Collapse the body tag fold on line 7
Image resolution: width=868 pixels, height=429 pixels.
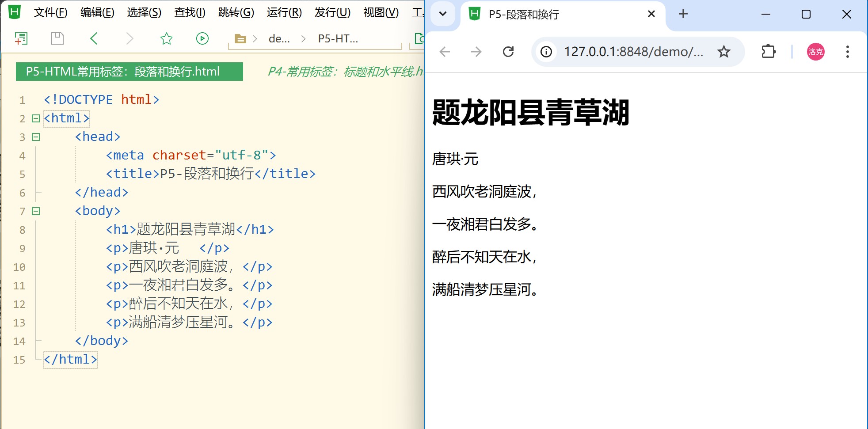pos(36,211)
